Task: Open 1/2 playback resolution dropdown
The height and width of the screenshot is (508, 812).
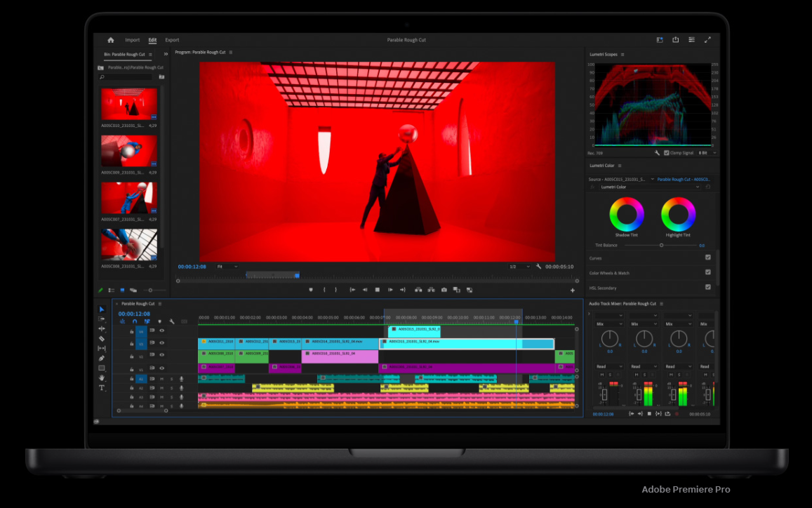Action: [519, 267]
